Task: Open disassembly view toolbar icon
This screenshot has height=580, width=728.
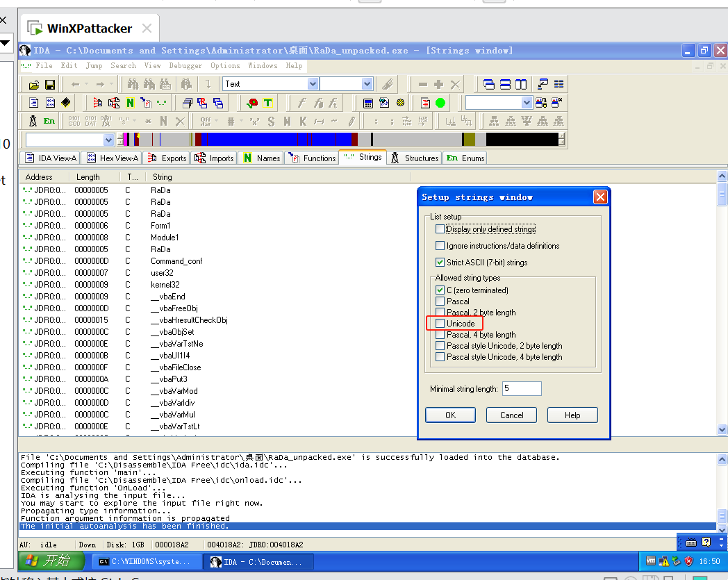Action: [34, 103]
